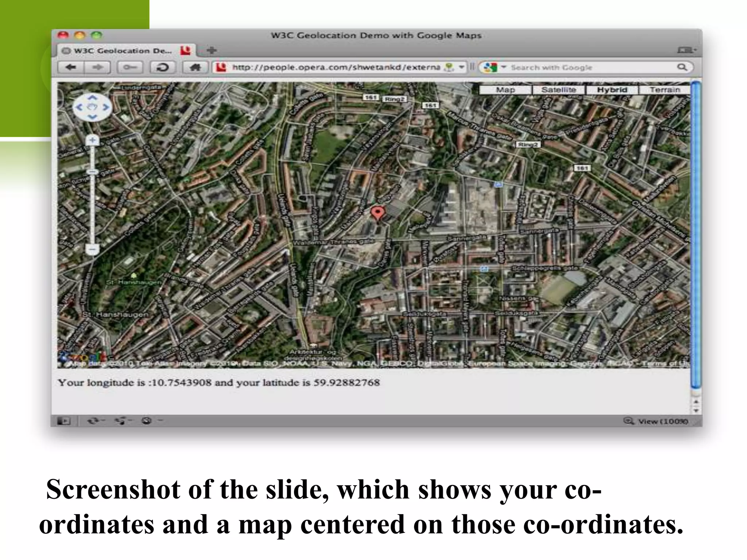747x560 pixels.
Task: Click the longitude and latitude text line
Action: tap(219, 382)
